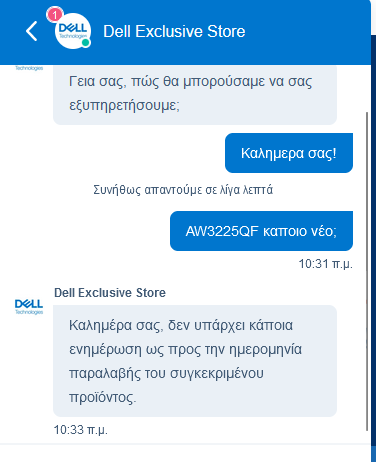
Task: Click the Dell logo beside the last reply
Action: [29, 307]
